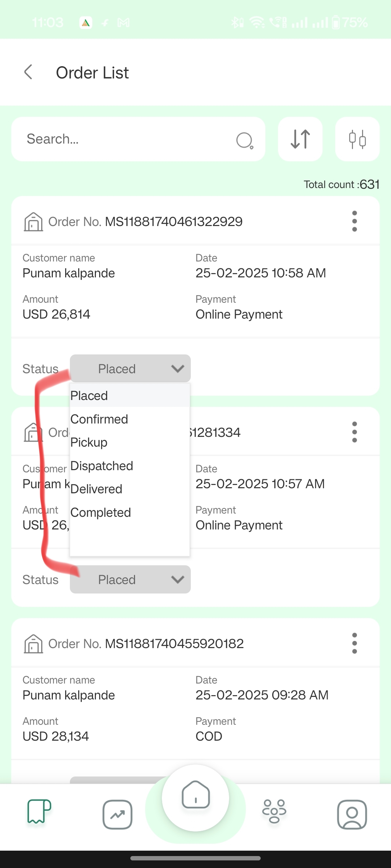Image resolution: width=391 pixels, height=868 pixels.
Task: Open three-dot menu for order MS11881740461322929
Action: click(x=354, y=221)
